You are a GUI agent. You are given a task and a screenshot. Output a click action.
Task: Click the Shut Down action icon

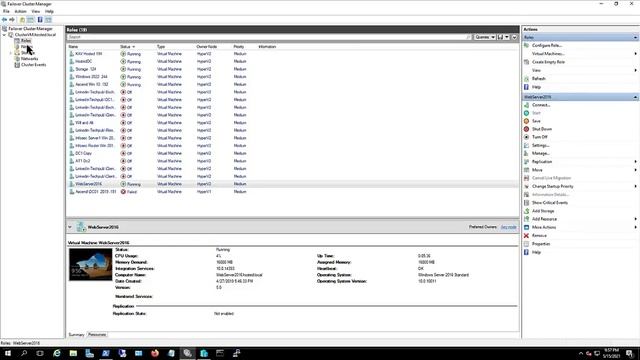click(527, 129)
